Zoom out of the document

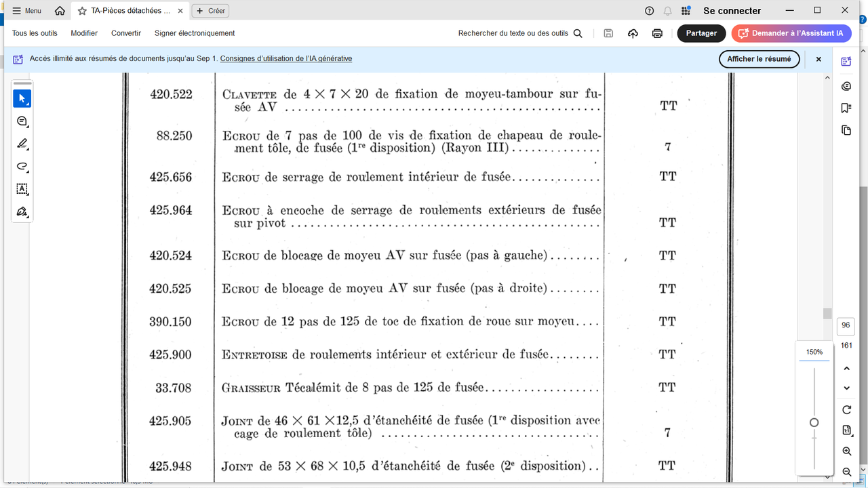(846, 472)
